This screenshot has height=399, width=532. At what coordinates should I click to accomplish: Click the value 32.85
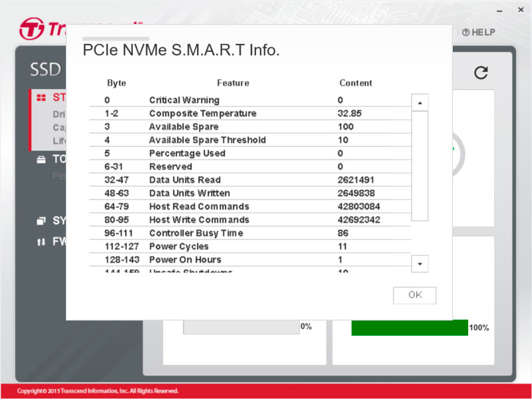[x=350, y=113]
